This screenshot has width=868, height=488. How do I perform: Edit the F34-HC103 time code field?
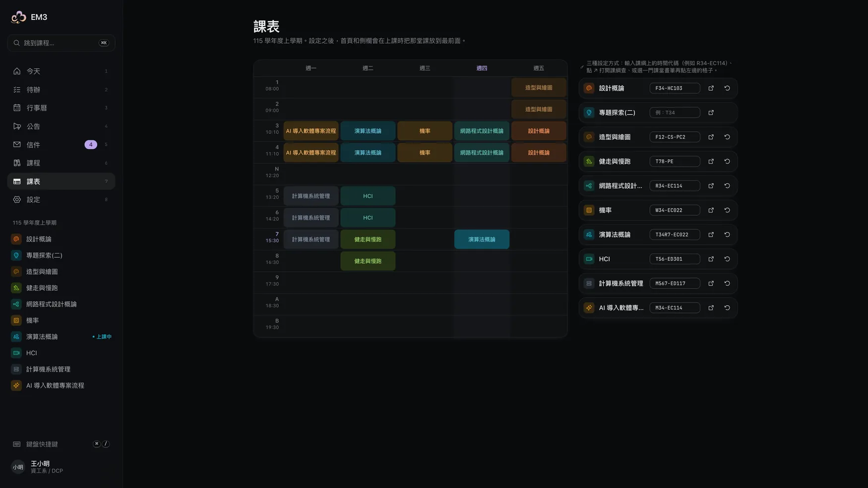click(675, 88)
